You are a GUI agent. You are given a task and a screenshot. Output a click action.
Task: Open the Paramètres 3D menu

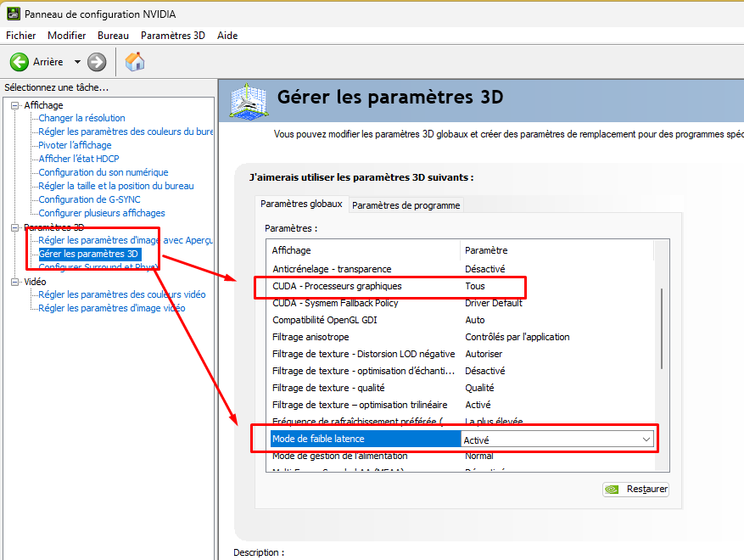coord(173,36)
